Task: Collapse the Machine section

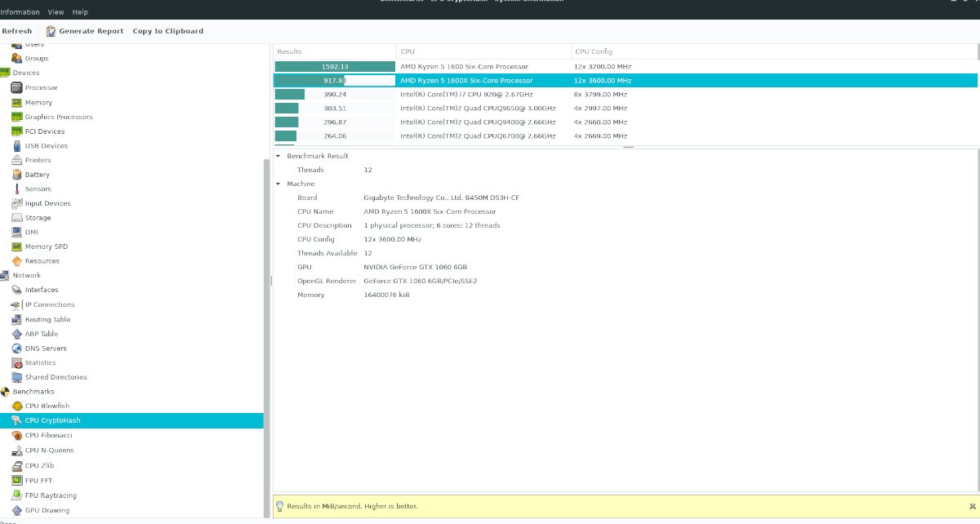Action: coord(278,184)
